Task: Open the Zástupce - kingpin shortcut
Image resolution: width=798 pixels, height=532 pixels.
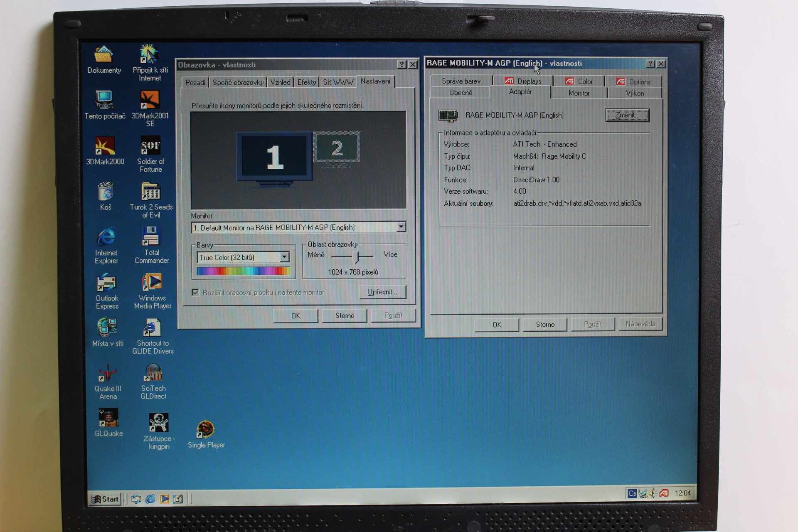Action: click(159, 431)
